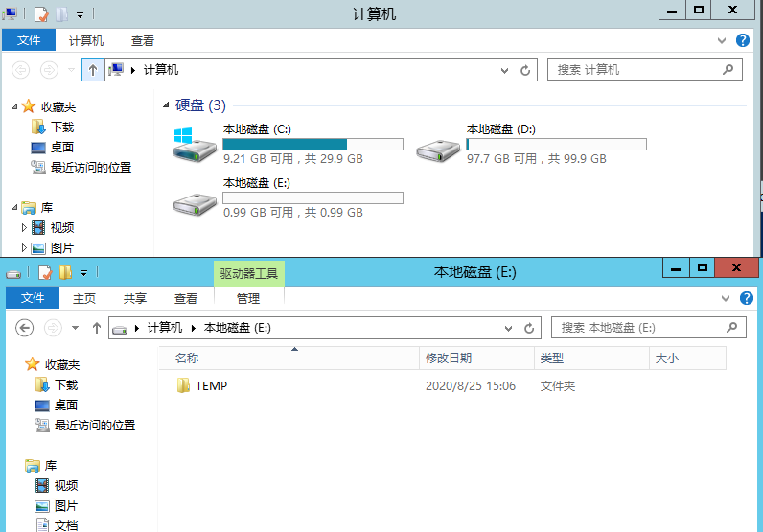Click search magnifier in E: drive window
763x532 pixels.
732,328
